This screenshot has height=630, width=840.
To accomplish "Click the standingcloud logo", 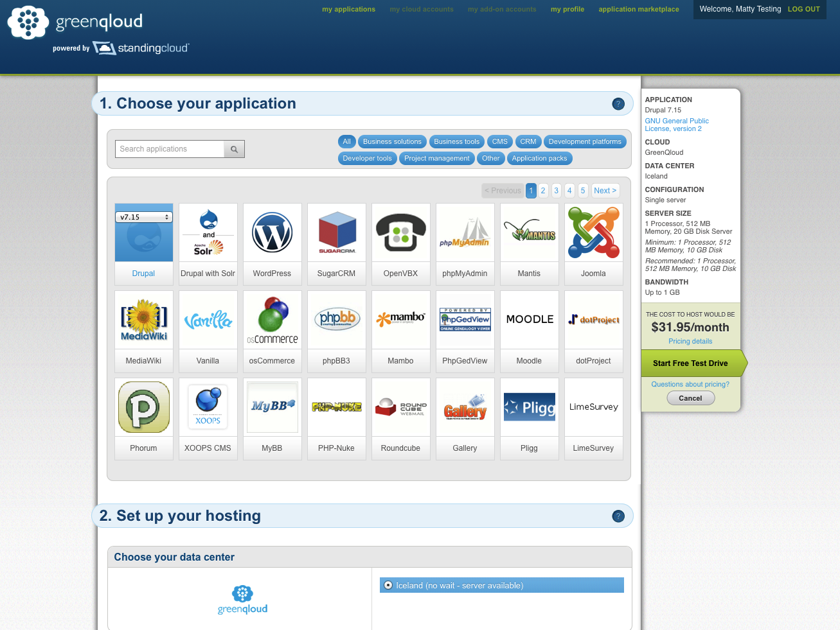I will [141, 48].
